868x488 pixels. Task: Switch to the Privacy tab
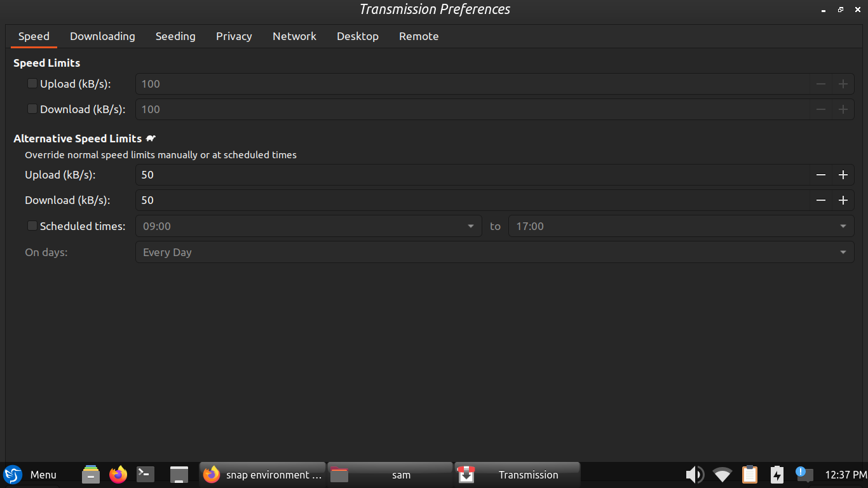(234, 36)
